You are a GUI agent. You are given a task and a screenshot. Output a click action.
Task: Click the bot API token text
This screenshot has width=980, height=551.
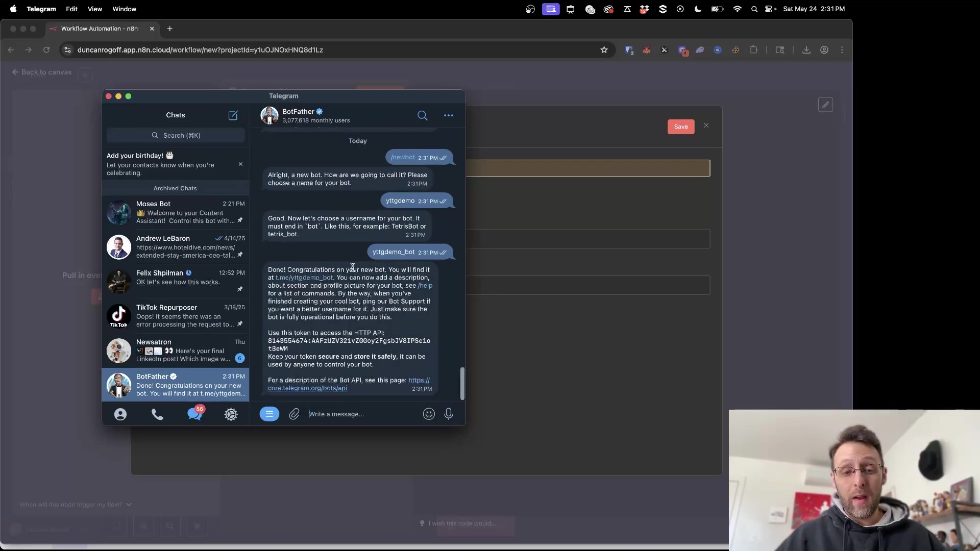coord(349,344)
